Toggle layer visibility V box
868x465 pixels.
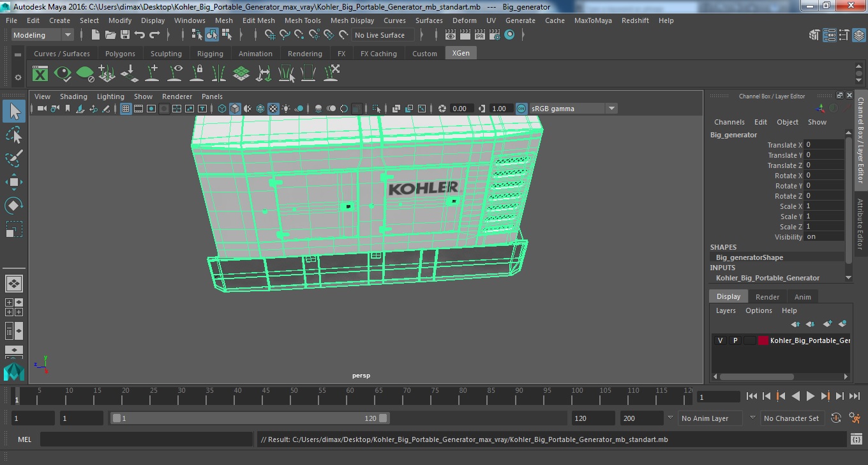pos(720,340)
